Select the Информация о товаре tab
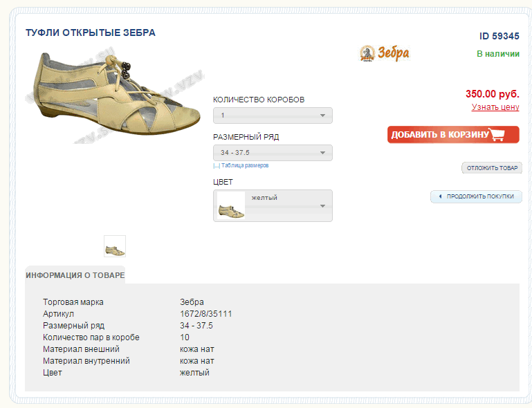This screenshot has width=532, height=408. (x=75, y=275)
